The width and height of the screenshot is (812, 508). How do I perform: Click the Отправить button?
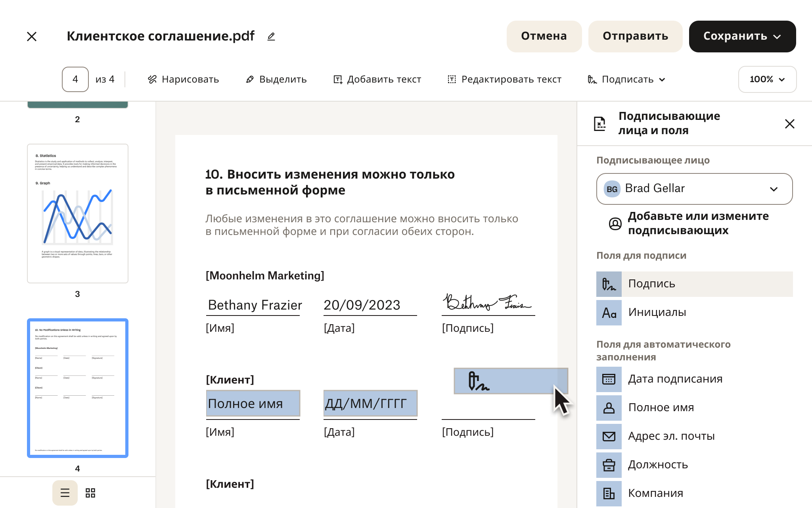coord(635,36)
